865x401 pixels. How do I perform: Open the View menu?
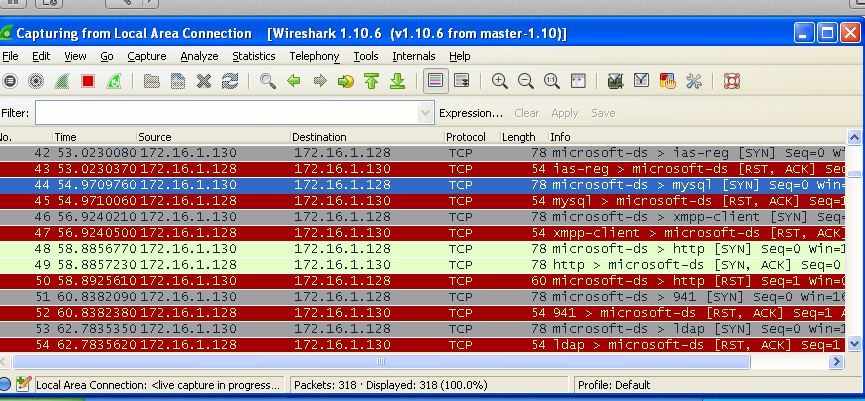coord(75,56)
